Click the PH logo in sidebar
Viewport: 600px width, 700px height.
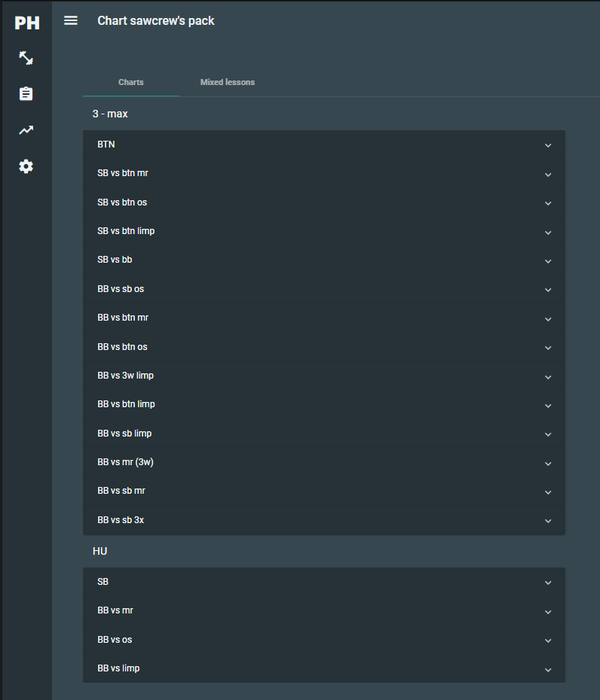(27, 23)
